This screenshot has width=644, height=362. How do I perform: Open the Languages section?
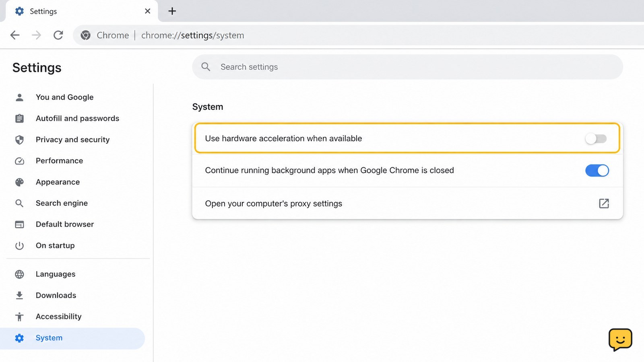[x=56, y=274]
